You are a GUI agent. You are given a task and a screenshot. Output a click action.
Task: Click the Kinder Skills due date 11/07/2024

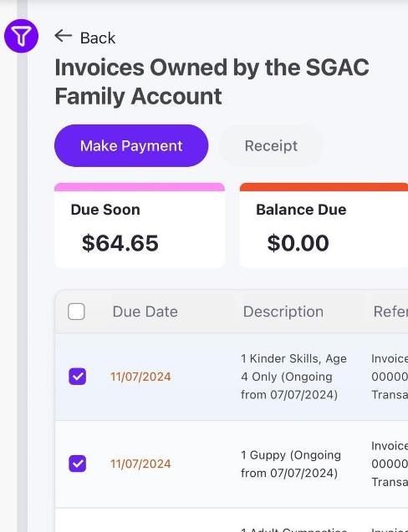click(x=140, y=377)
